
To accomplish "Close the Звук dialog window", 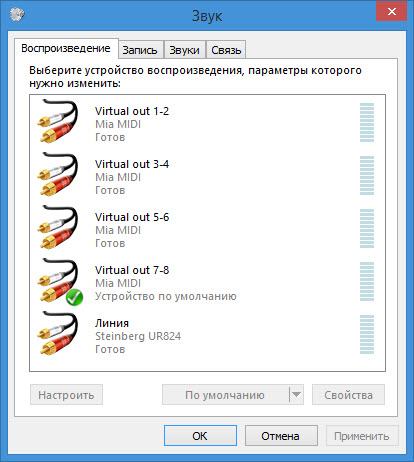I will coord(392,11).
